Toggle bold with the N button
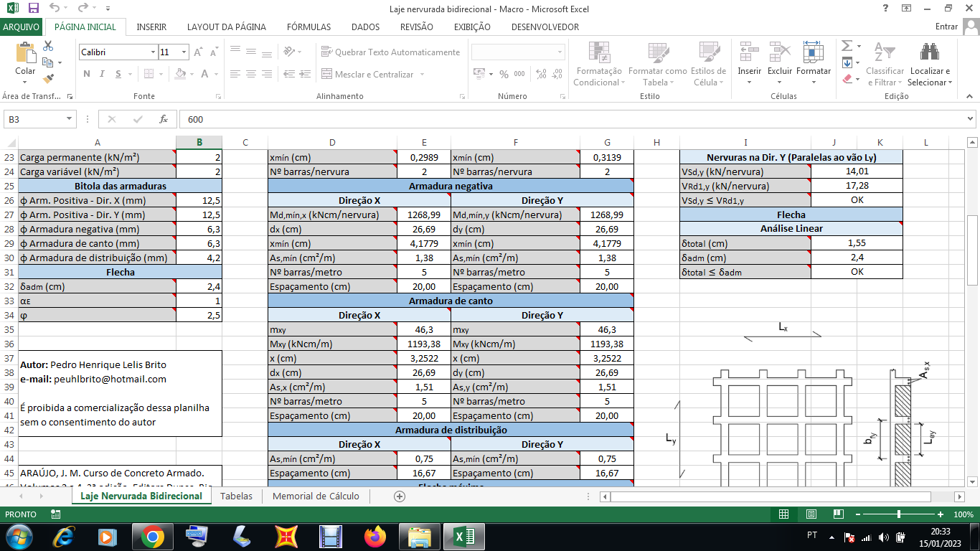The height and width of the screenshot is (551, 980). 87,74
